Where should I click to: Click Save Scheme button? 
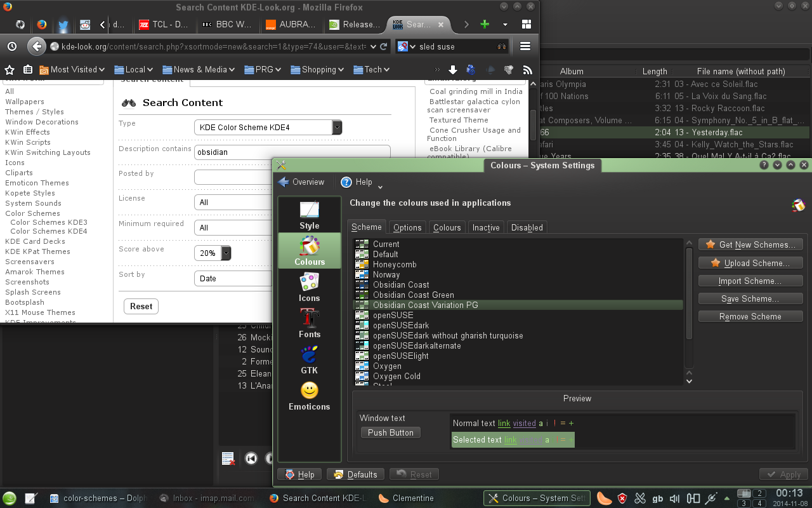click(750, 298)
